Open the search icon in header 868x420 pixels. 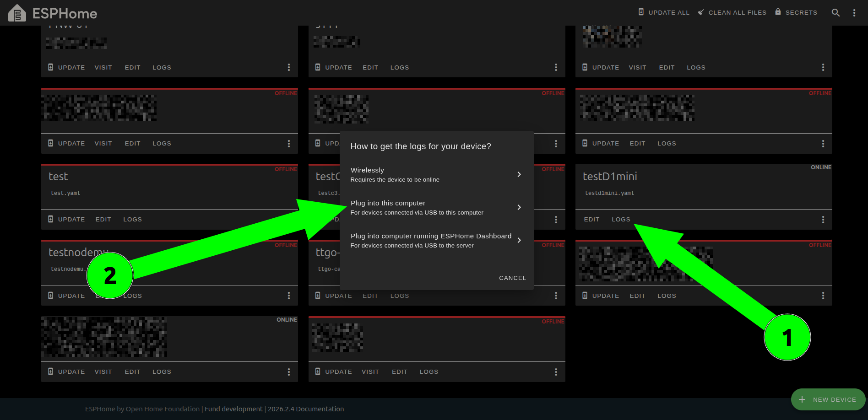(x=835, y=13)
